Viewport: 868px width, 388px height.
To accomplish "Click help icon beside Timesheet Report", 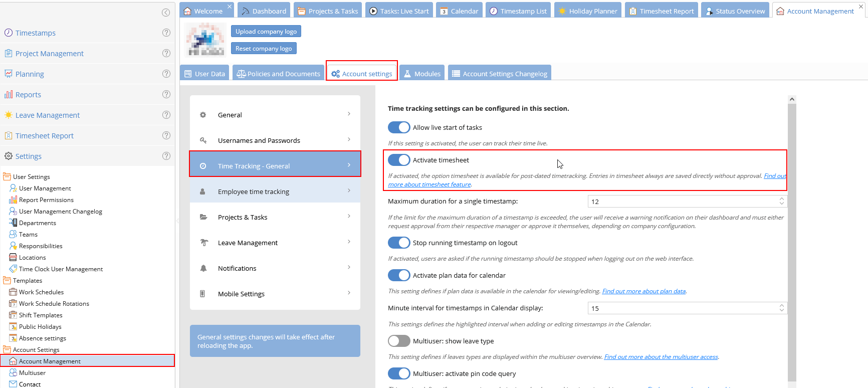I will tap(166, 135).
